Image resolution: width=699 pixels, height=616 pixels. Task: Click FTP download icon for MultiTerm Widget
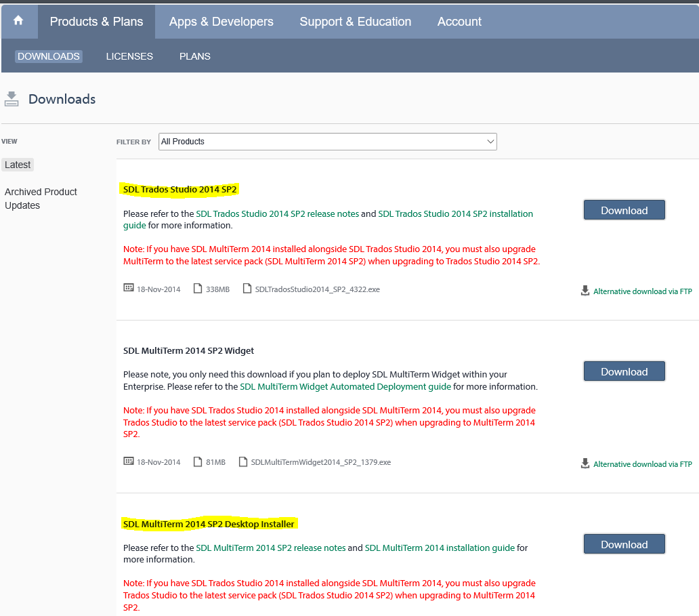pyautogui.click(x=585, y=464)
